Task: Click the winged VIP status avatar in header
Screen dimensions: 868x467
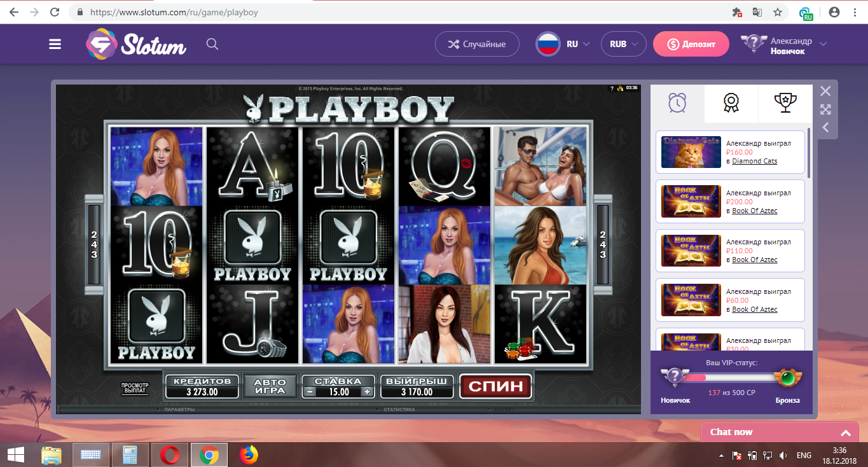Action: (x=754, y=43)
